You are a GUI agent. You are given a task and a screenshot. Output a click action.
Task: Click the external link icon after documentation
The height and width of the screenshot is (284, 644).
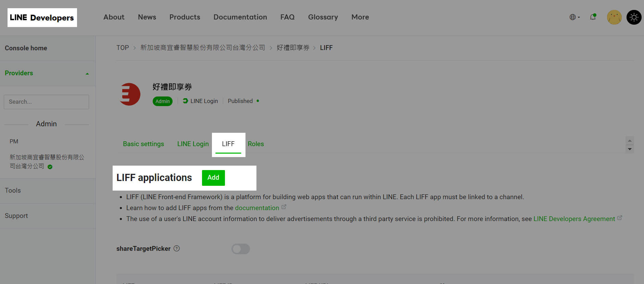pos(284,207)
